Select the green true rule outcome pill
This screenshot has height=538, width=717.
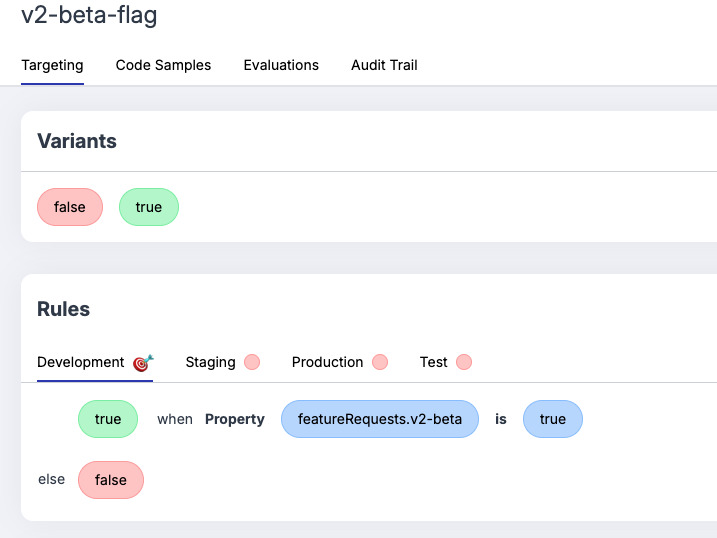click(x=108, y=419)
